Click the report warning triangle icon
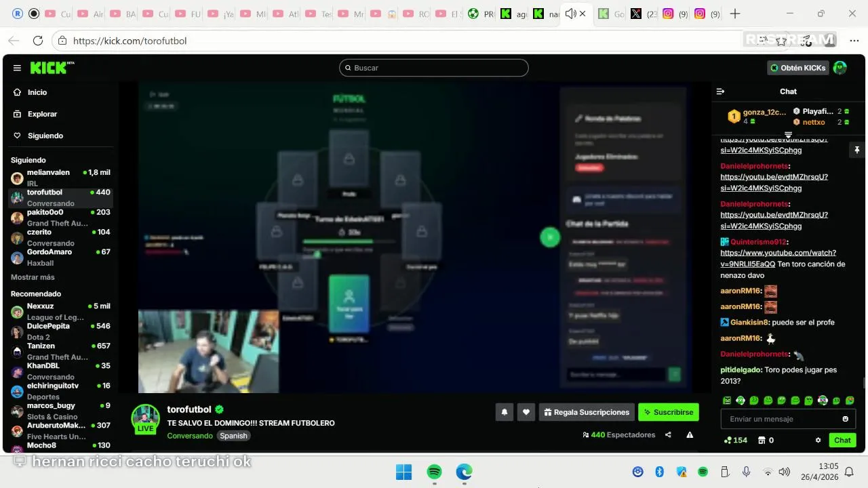This screenshot has height=488, width=868. pos(690,435)
